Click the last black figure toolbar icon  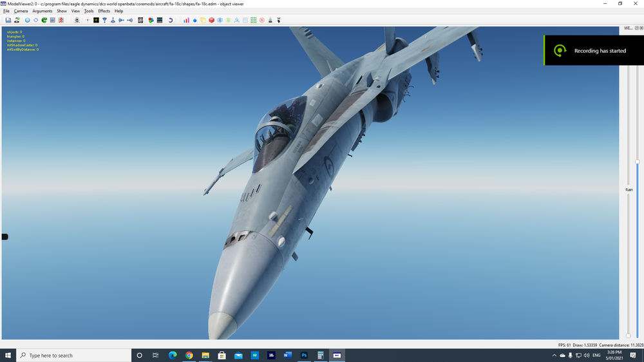(278, 20)
